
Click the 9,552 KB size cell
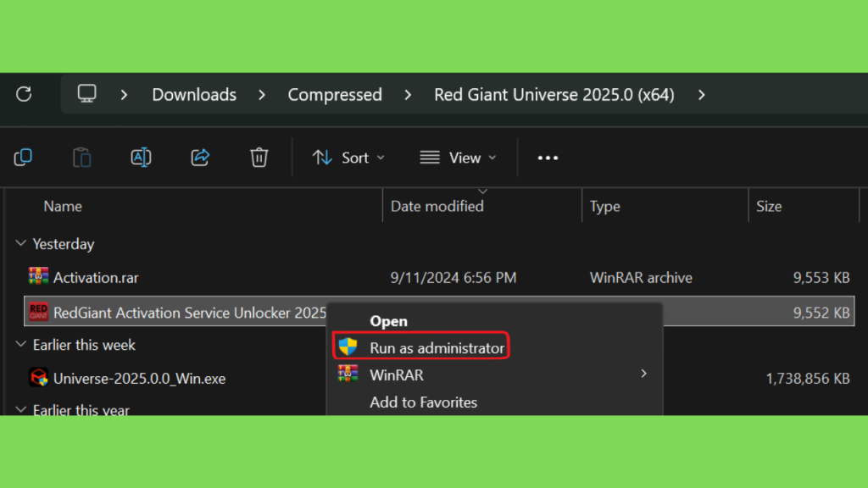pyautogui.click(x=821, y=313)
